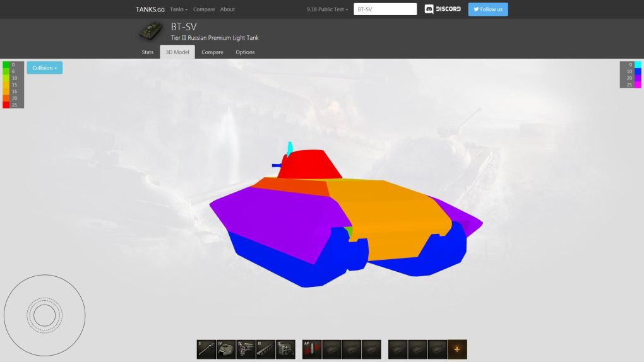This screenshot has width=644, height=362.
Task: Click the cyan 0 spaced armor swatch
Action: (638, 65)
